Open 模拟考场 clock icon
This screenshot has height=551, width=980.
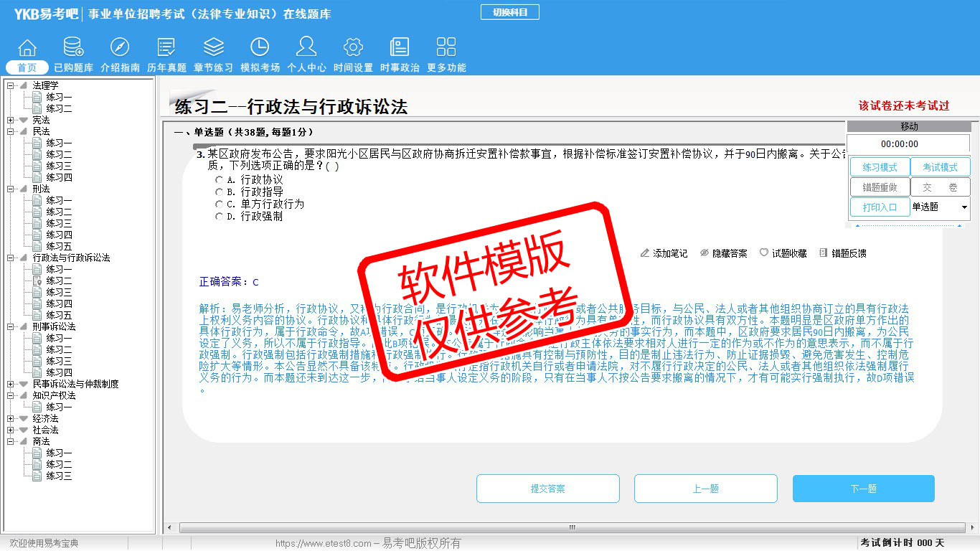pos(260,48)
